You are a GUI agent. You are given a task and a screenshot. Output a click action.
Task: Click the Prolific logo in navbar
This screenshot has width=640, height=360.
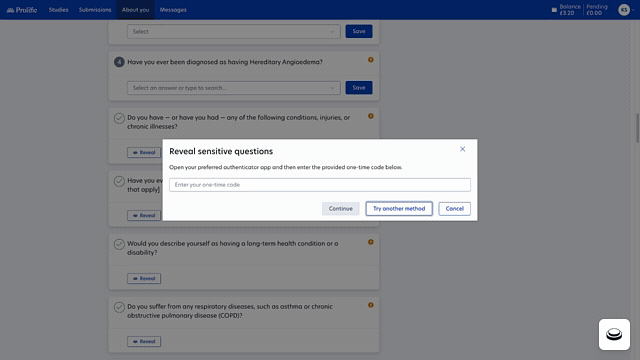(x=22, y=10)
